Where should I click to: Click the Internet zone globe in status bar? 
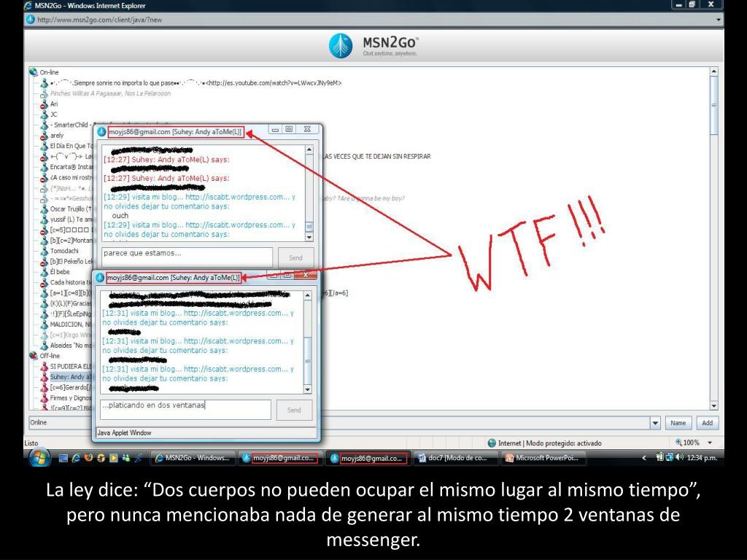(x=492, y=443)
